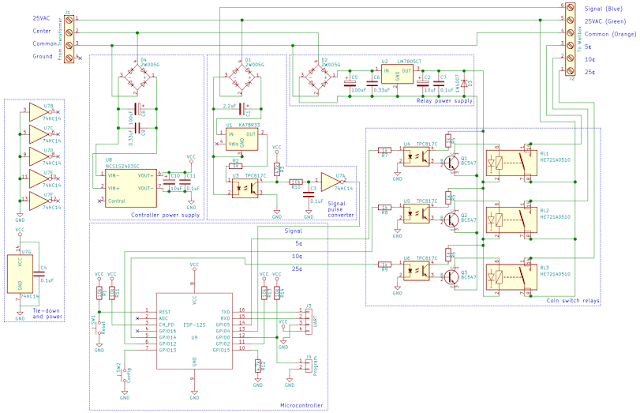The height and width of the screenshot is (413, 640).
Task: Click the C4 0.1uF capacitor near U7G
Action: pos(39,274)
